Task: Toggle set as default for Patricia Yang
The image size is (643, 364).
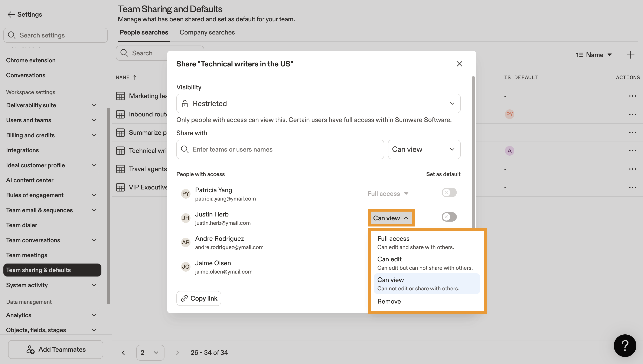Action: (449, 193)
